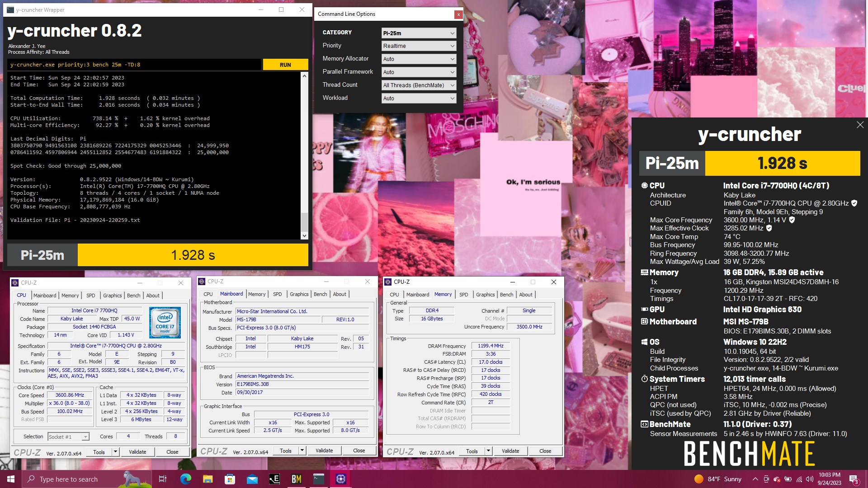Click Validate in right CPU-Z Memory window
The height and width of the screenshot is (488, 868).
point(510,451)
